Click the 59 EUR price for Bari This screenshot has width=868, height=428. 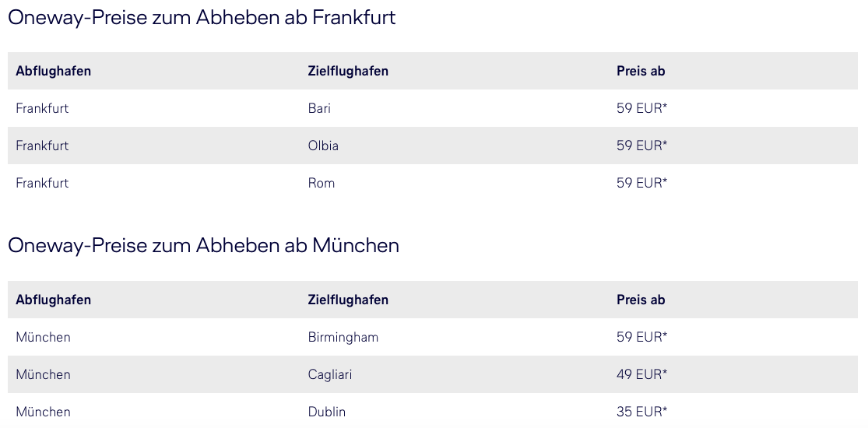coord(642,108)
